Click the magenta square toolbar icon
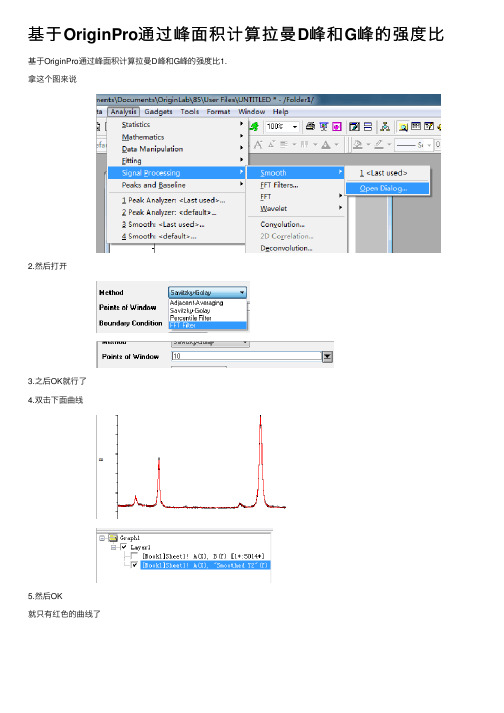Screen dimensions: 504x713 click(x=337, y=126)
